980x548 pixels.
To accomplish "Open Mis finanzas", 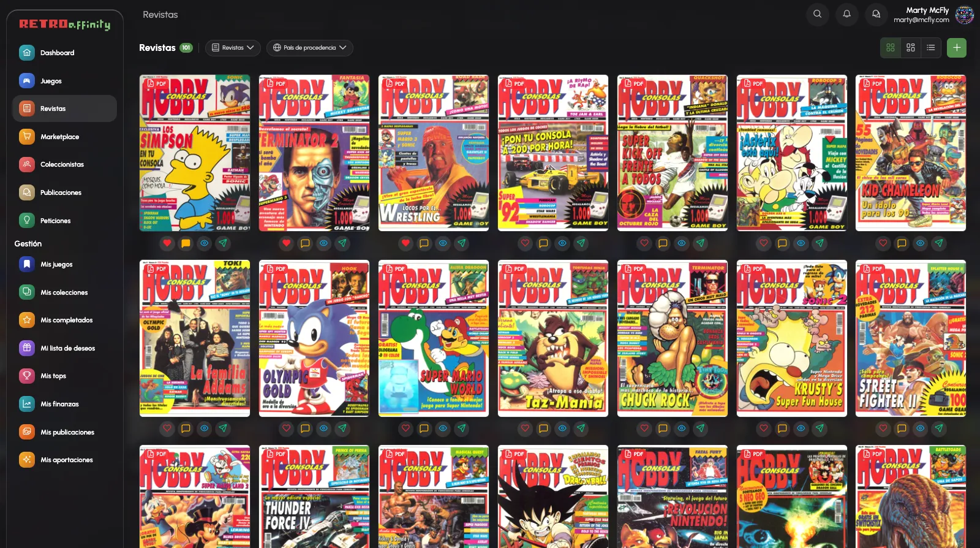I will coord(64,404).
